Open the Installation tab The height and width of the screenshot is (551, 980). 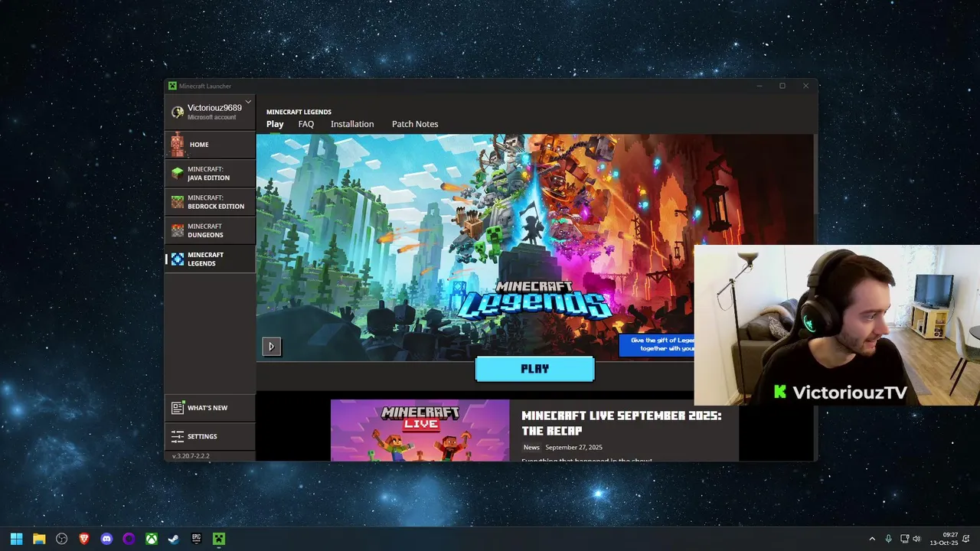point(352,124)
